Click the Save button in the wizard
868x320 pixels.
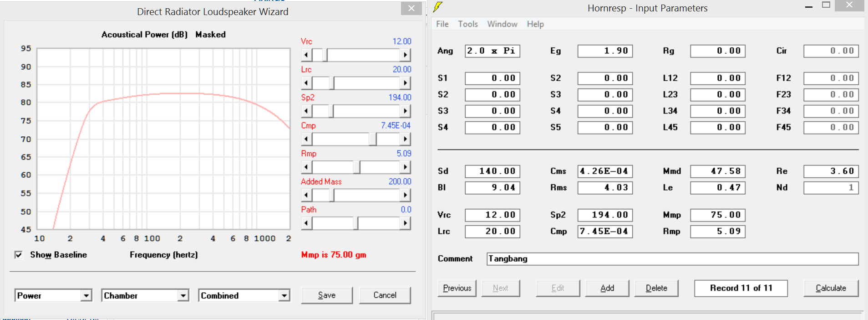327,295
